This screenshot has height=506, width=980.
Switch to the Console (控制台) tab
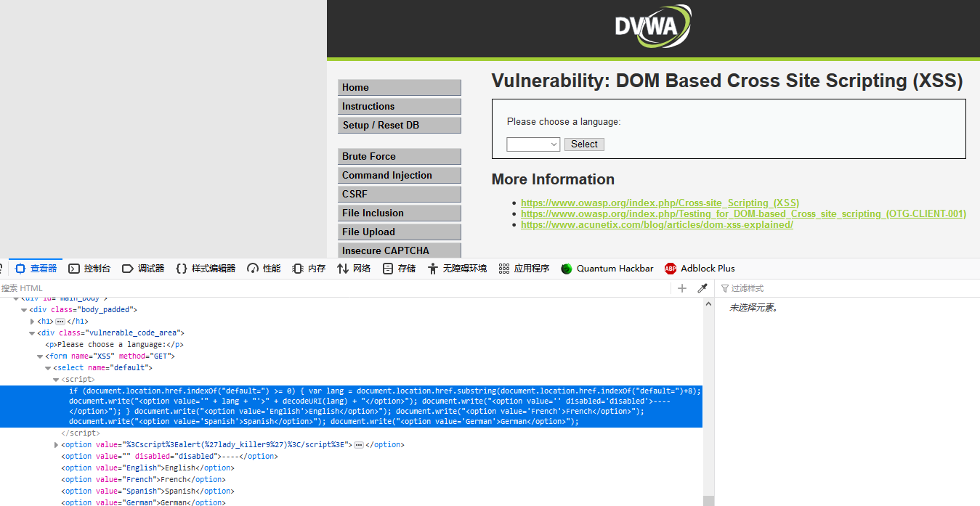89,269
